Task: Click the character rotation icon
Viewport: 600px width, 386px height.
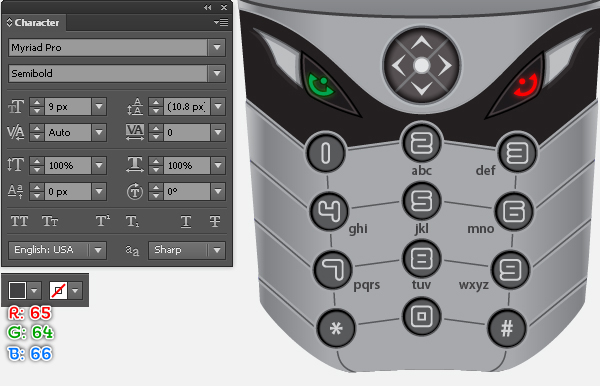Action: click(x=135, y=191)
